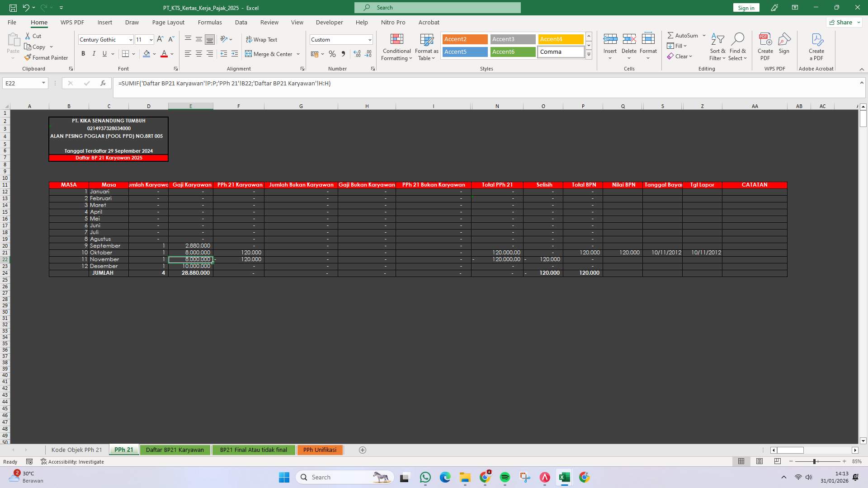This screenshot has height=488, width=868.
Task: Add a new worksheet with the plus button
Action: tap(362, 450)
